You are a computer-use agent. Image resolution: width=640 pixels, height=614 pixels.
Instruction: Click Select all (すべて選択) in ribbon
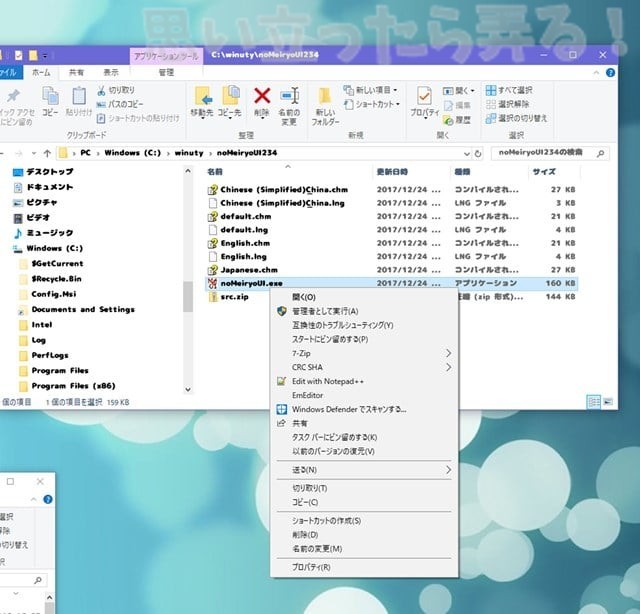coord(514,90)
